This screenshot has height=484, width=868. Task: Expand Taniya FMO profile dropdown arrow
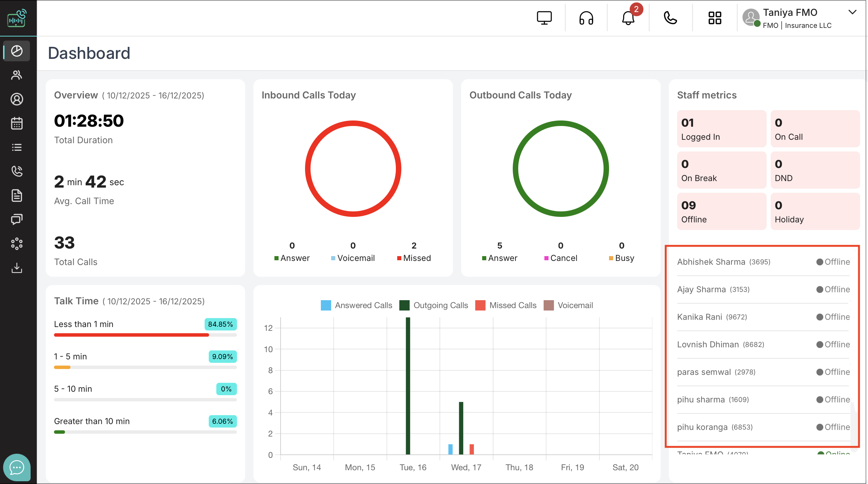click(852, 12)
